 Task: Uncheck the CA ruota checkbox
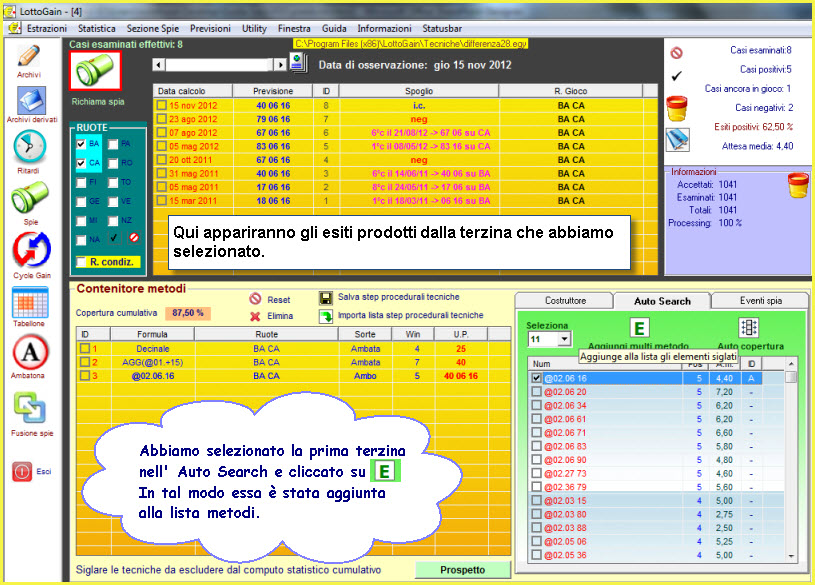click(81, 163)
